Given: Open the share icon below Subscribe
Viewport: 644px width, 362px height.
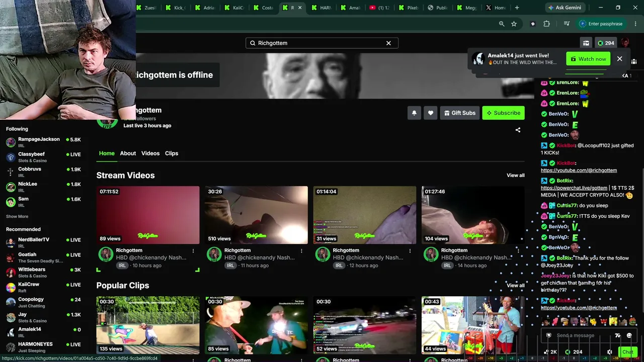Looking at the screenshot, I should tap(518, 130).
